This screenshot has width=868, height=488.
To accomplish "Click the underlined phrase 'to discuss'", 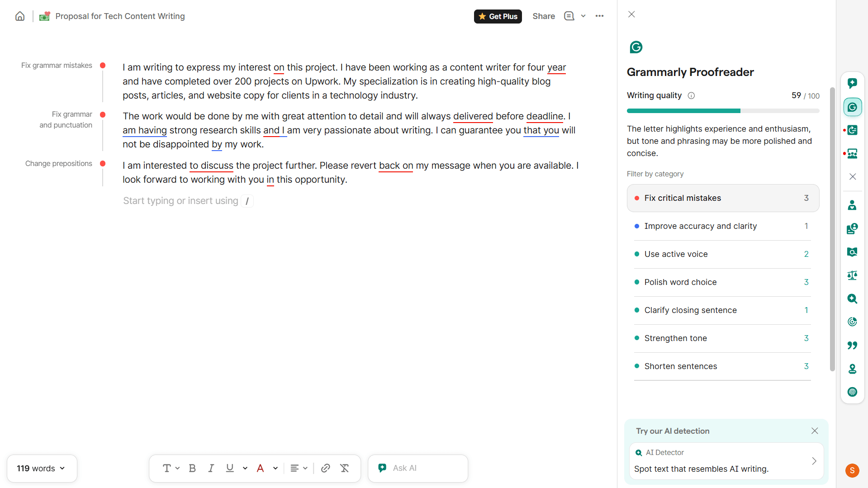I will tap(211, 166).
